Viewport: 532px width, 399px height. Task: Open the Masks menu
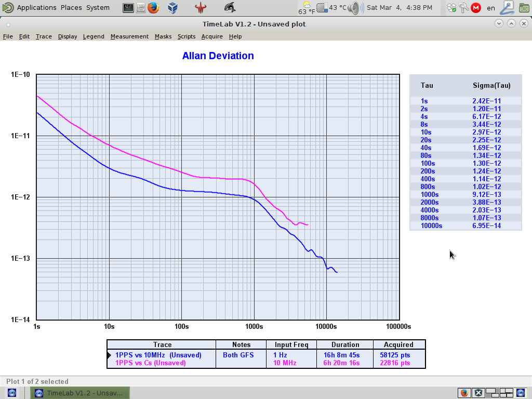coord(163,36)
